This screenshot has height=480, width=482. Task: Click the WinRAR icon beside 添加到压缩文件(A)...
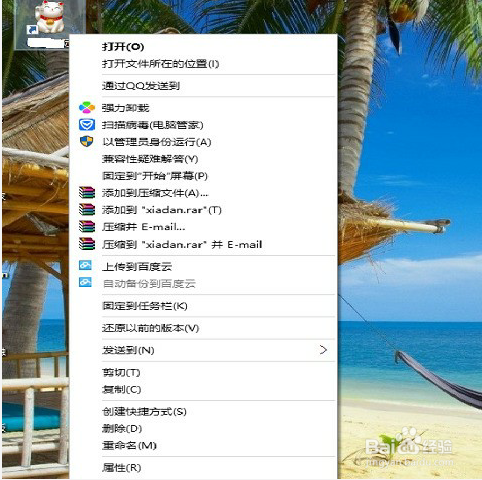(x=87, y=192)
